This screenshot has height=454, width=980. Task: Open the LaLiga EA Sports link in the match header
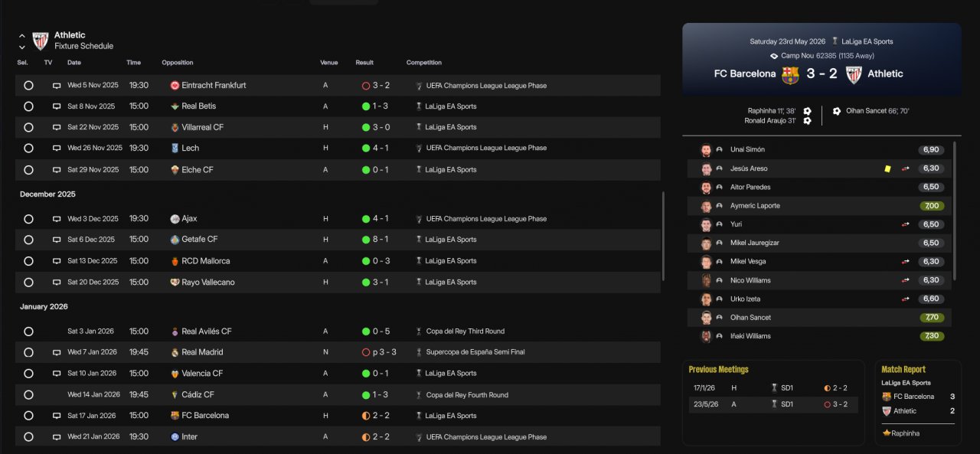click(867, 41)
